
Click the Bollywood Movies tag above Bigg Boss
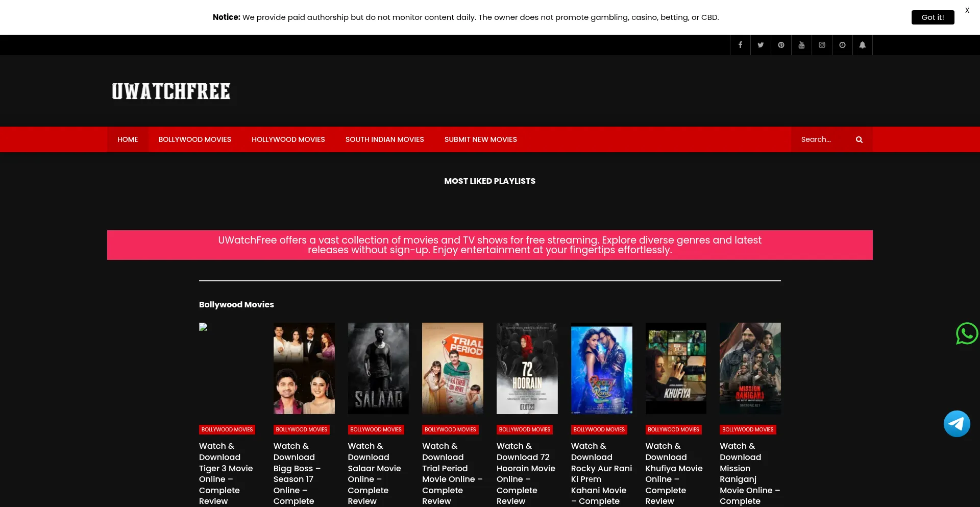click(302, 430)
